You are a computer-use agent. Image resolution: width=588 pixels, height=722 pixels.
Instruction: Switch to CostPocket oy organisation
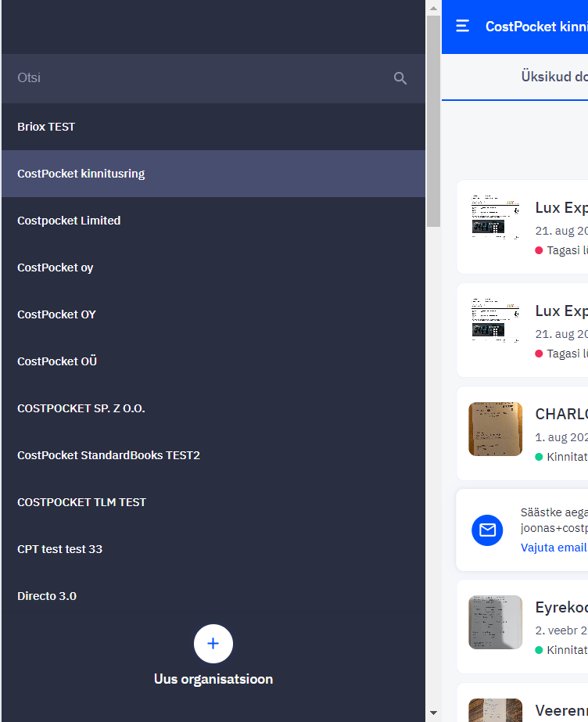point(213,268)
